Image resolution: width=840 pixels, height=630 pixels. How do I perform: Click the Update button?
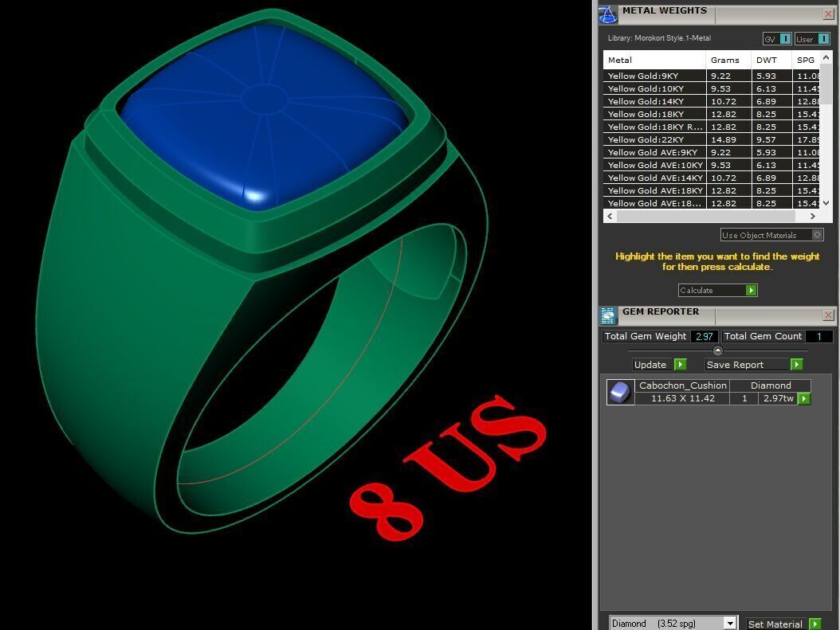653,365
